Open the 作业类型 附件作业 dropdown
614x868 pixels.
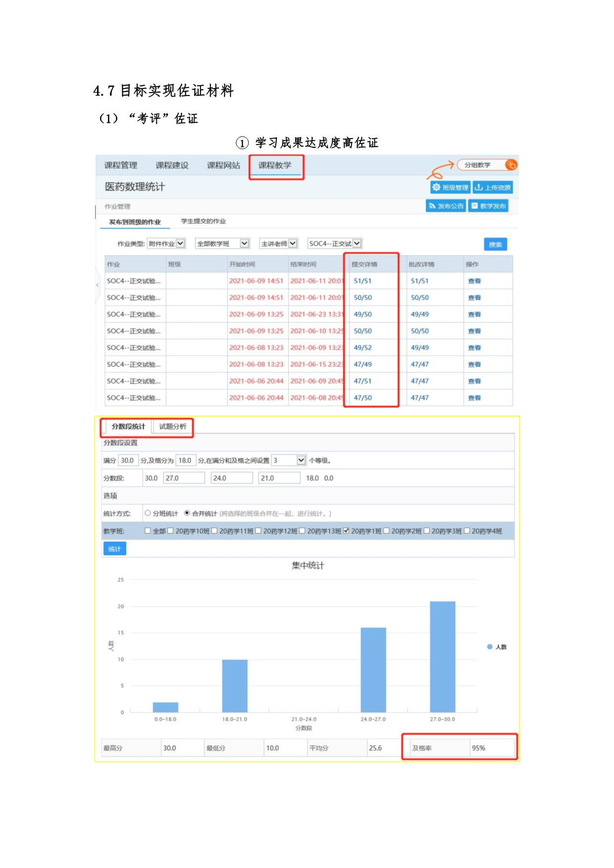[x=166, y=244]
